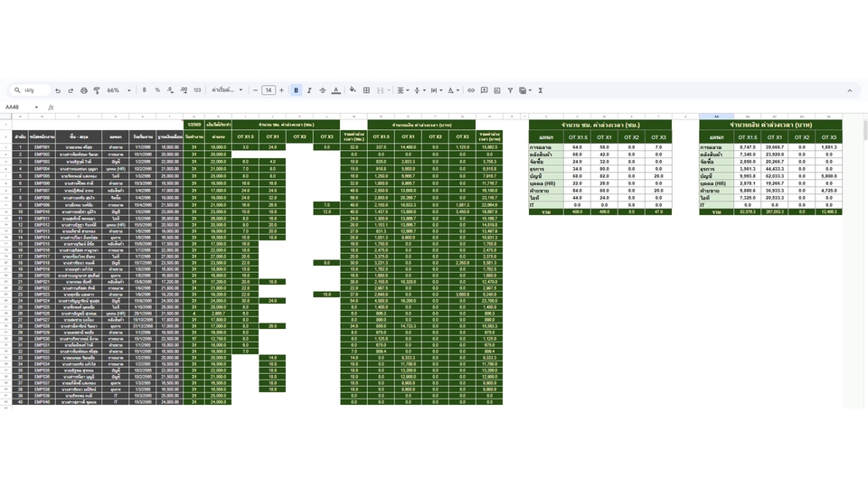Decrease font size with the minus button
This screenshot has width=868, height=488.
click(256, 90)
